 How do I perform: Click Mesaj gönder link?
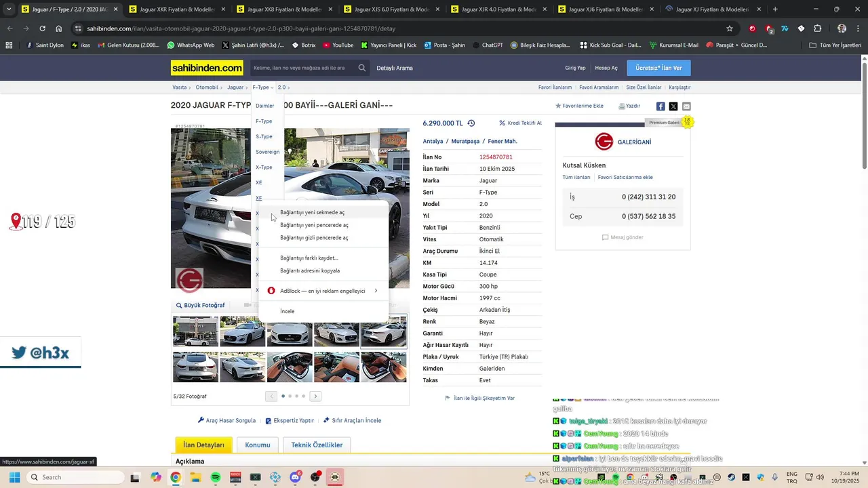click(x=623, y=237)
